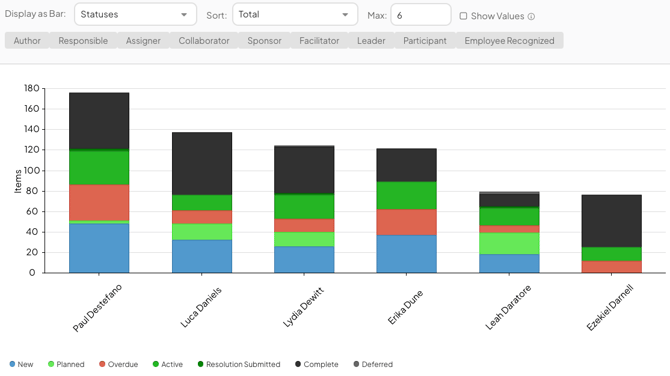Open the Sort Total dropdown
The height and width of the screenshot is (376, 670).
pos(295,15)
